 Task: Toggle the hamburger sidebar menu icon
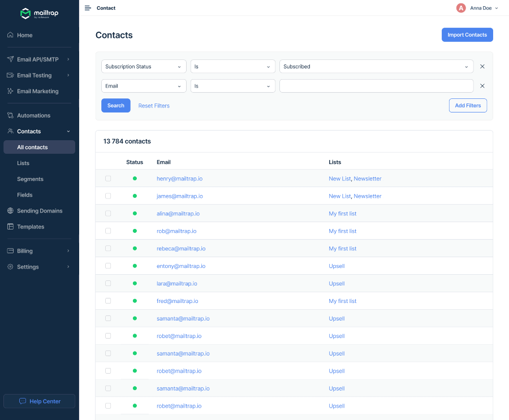[x=88, y=8]
